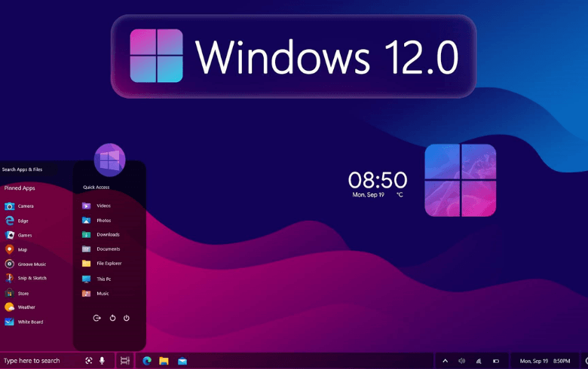The height and width of the screenshot is (369, 588).
Task: Click the Mon, Sep 19 date under clock
Action: point(368,195)
